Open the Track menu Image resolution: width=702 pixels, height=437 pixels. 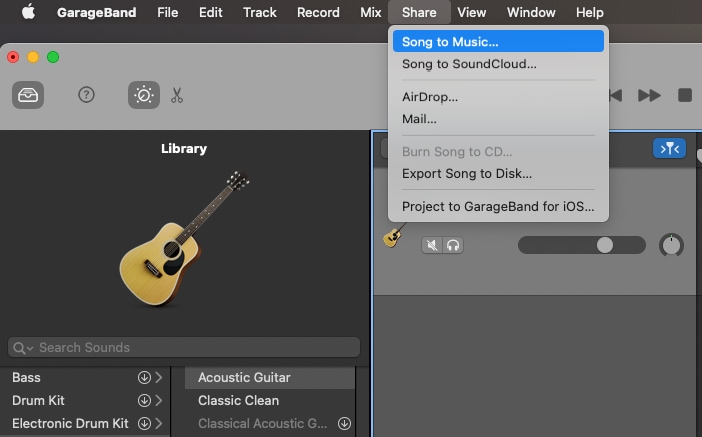[x=260, y=12]
